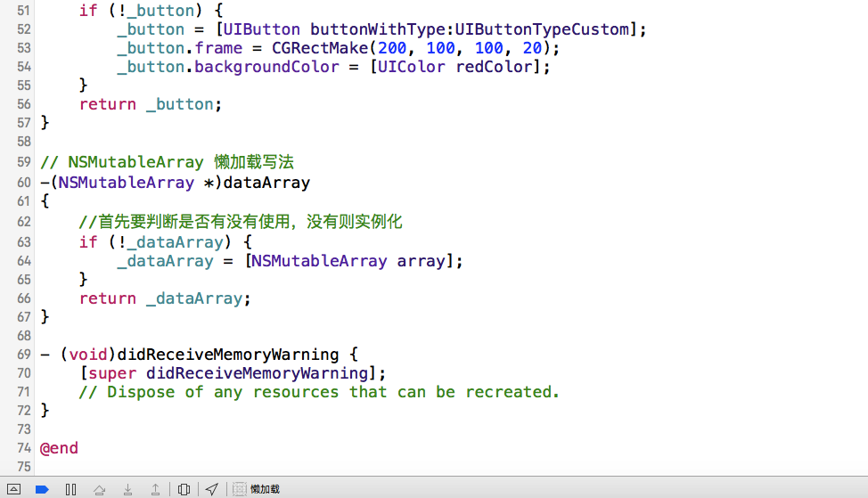Image resolution: width=868 pixels, height=498 pixels.
Task: Click 'if (!_dataArray)' condition
Action: [155, 241]
